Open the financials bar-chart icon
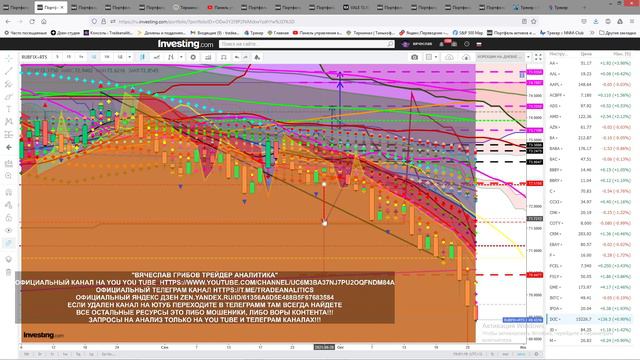Viewport: 640px width, 360px height. click(x=208, y=57)
